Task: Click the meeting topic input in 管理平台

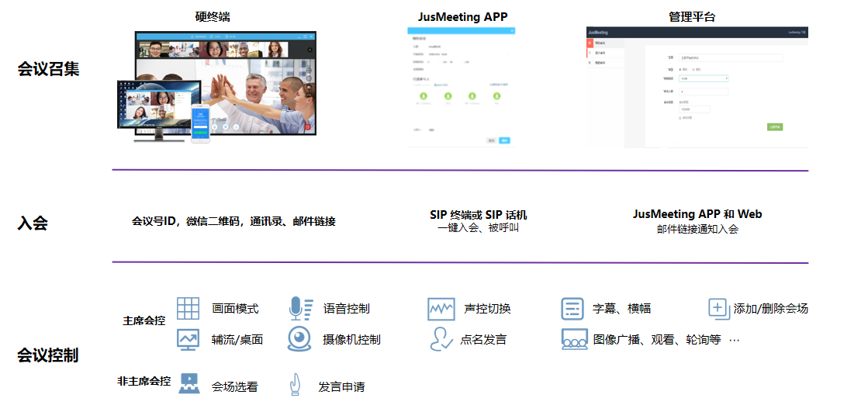Action: 731,57
